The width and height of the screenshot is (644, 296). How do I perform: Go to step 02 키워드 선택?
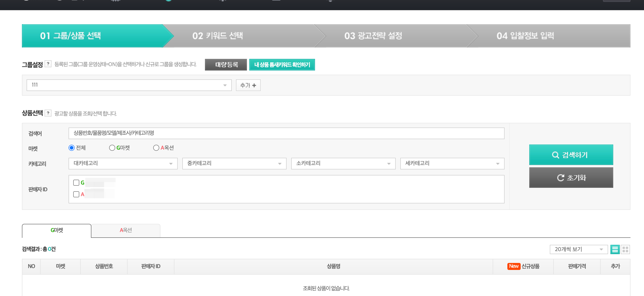pos(217,36)
